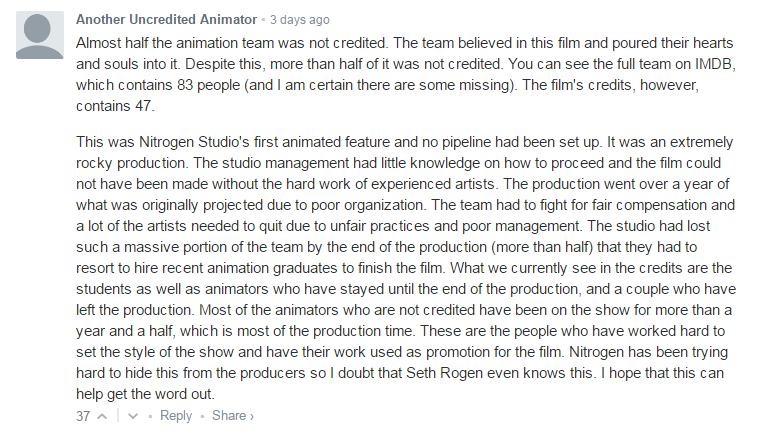Image resolution: width=762 pixels, height=435 pixels.
Task: Open the Share options for this comment
Action: [x=229, y=416]
